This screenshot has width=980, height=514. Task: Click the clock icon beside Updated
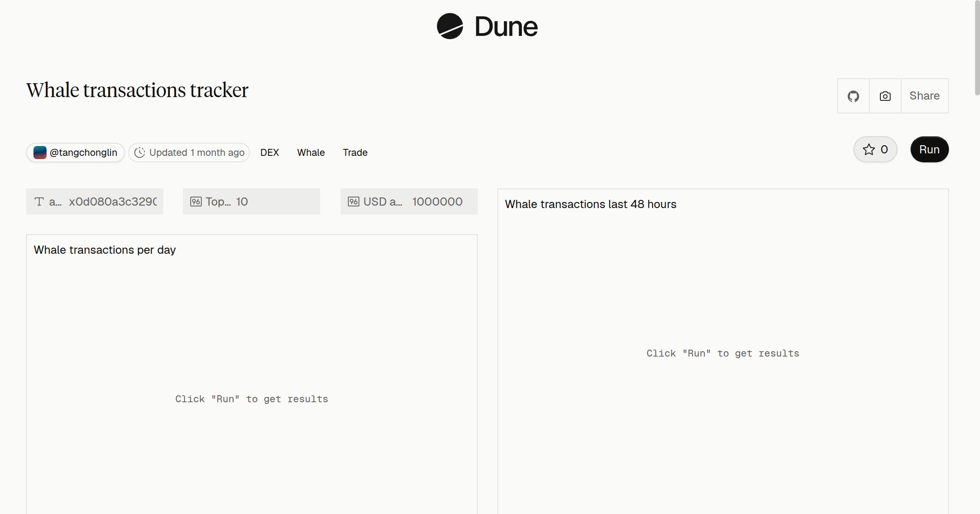140,153
